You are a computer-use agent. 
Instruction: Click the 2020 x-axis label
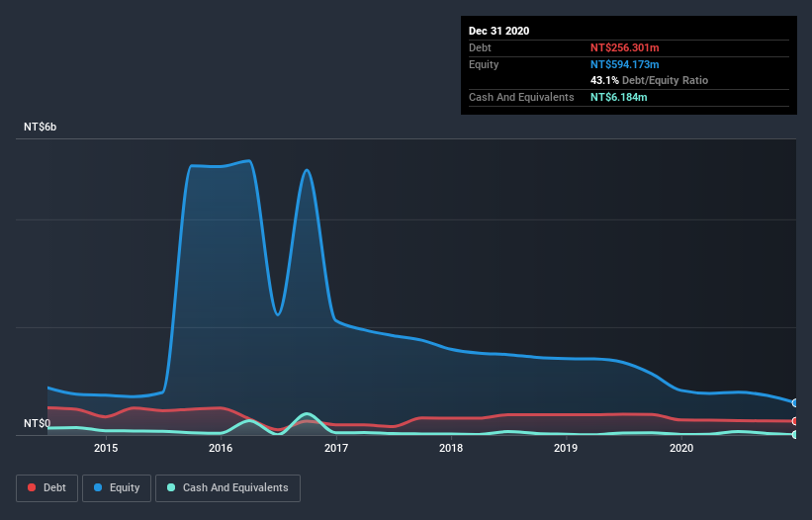[x=681, y=448]
